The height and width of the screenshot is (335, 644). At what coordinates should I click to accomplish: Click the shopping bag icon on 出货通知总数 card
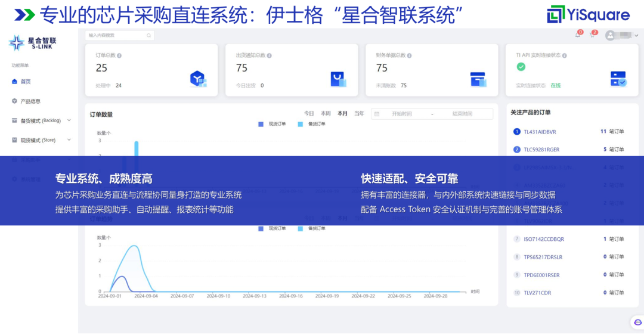point(338,79)
